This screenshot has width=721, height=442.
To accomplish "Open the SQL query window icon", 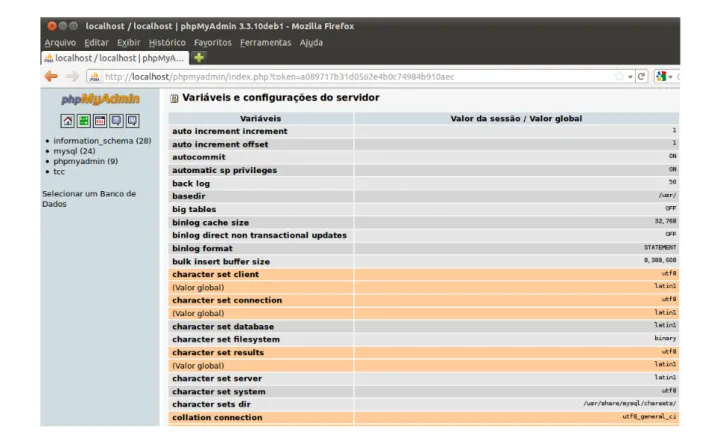I will (x=100, y=121).
